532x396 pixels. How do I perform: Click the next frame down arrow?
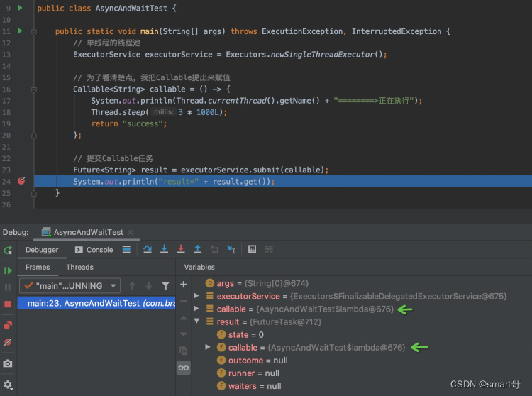click(149, 286)
